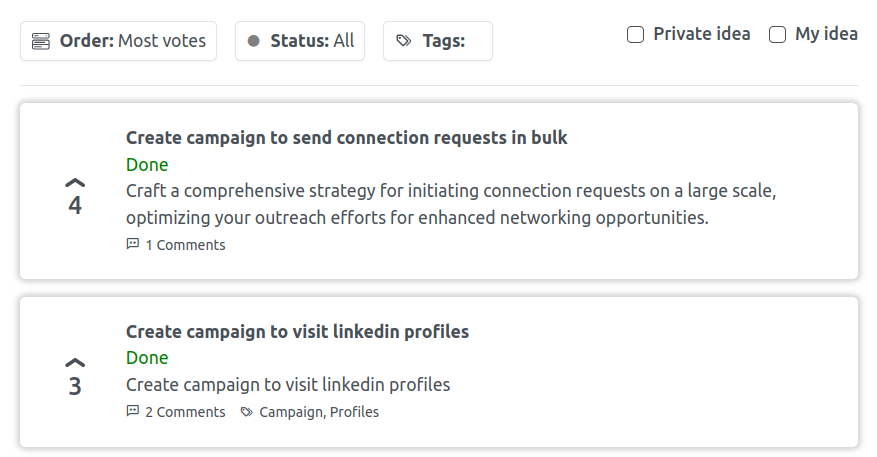Screen dimensions: 877x457
Task: View the 1 Comments link
Action: [x=185, y=245]
